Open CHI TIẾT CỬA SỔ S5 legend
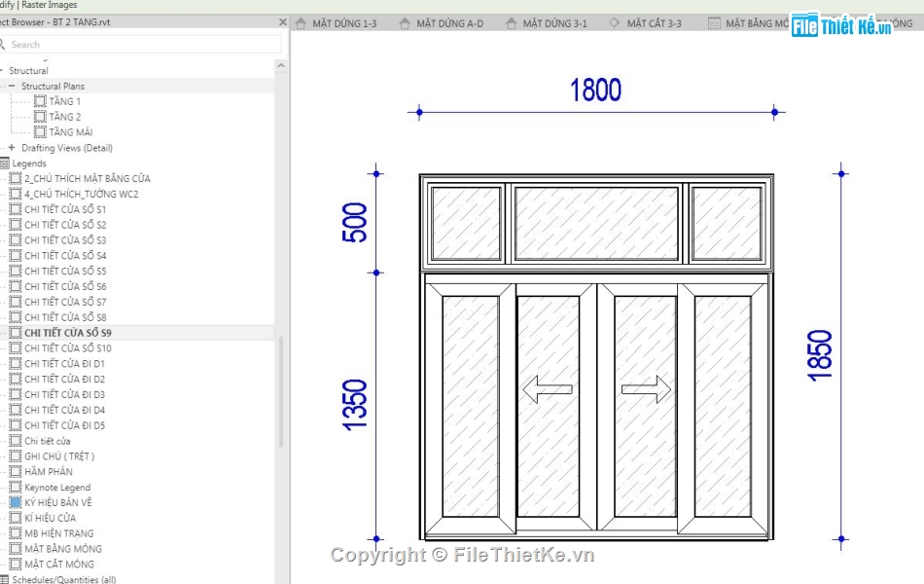 pyautogui.click(x=65, y=271)
